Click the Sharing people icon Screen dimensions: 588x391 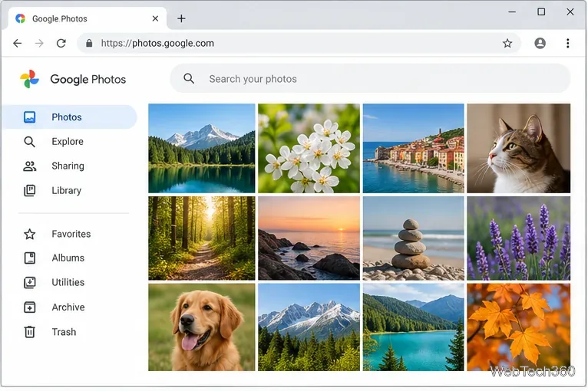30,166
